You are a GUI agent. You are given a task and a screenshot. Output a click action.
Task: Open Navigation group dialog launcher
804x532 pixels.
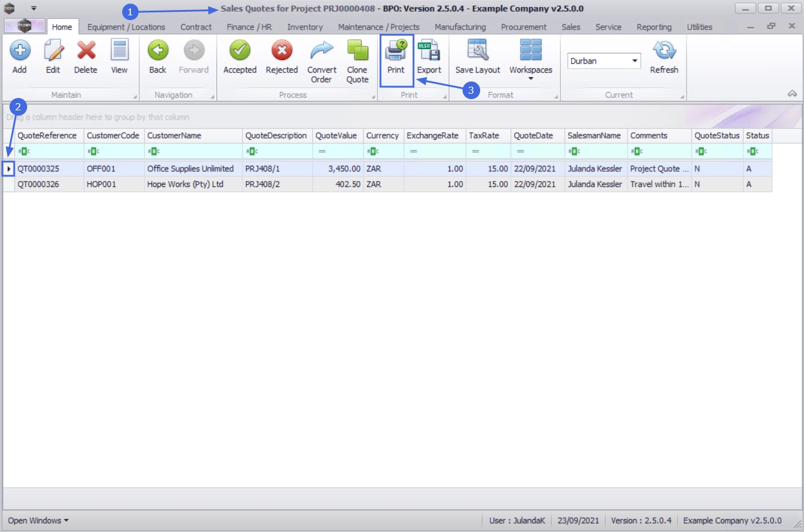[212, 97]
